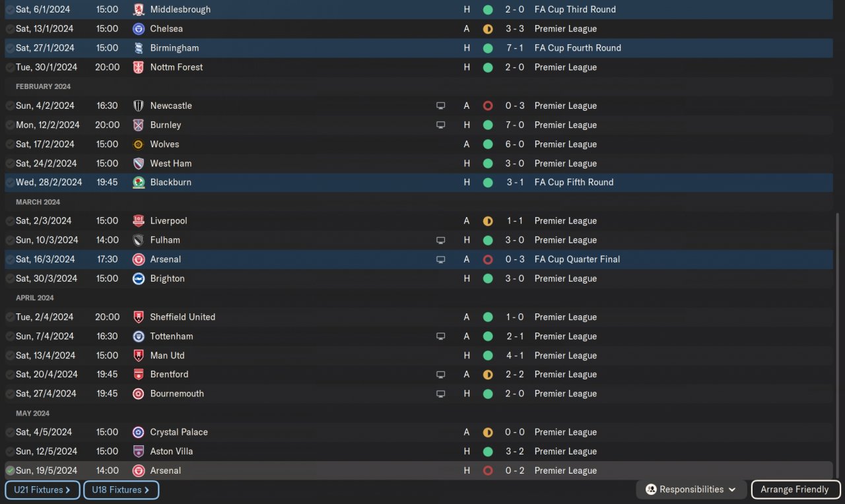Click the Newcastle club crest
The width and height of the screenshot is (845, 504).
click(139, 106)
